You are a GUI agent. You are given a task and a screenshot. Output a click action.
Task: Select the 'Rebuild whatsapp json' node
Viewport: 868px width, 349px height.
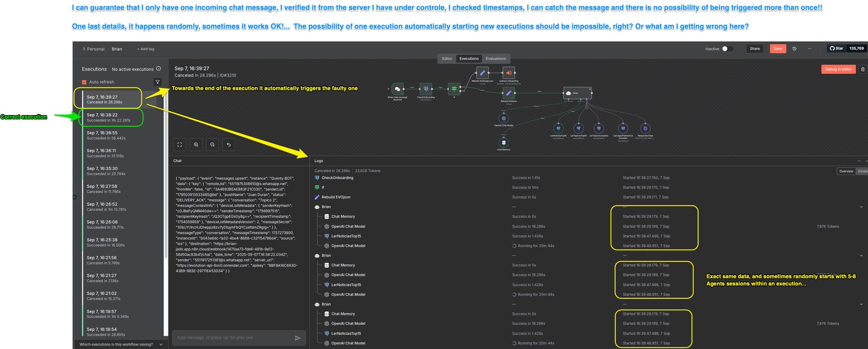tap(482, 73)
